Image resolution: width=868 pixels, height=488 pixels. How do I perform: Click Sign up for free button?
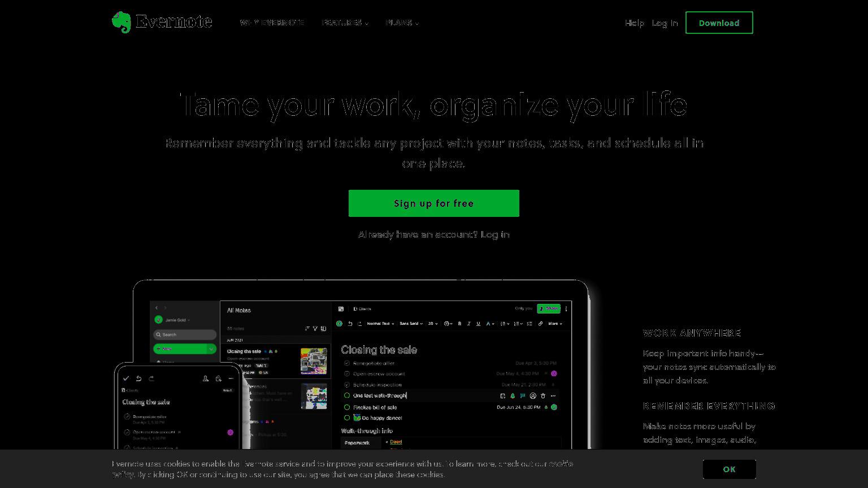434,203
